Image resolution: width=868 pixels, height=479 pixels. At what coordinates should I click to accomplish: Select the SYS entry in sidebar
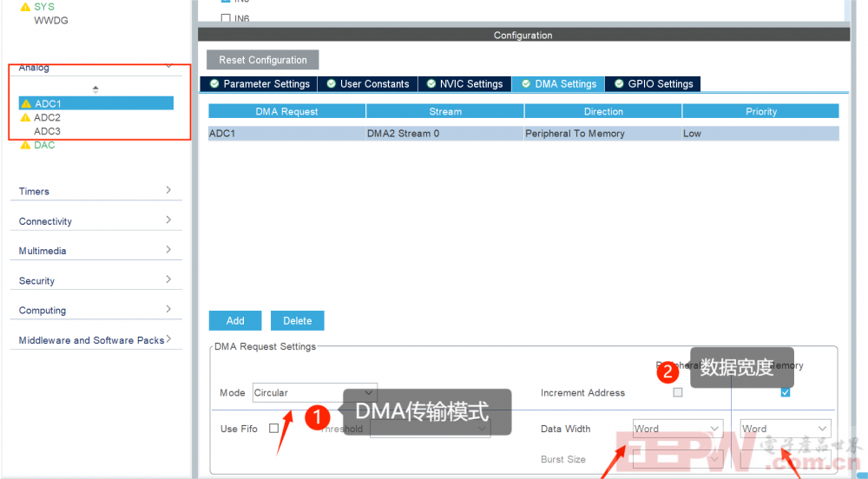pyautogui.click(x=44, y=7)
